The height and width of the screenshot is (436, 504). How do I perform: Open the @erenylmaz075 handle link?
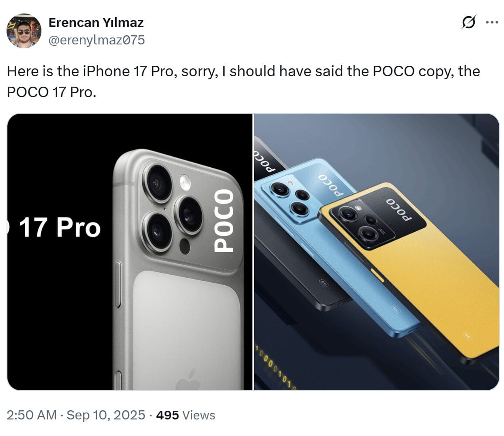click(97, 41)
